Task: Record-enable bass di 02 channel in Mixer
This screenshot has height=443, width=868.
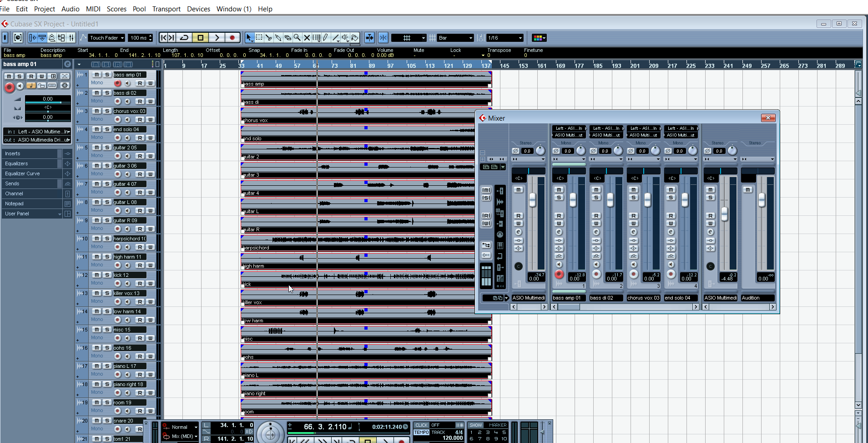Action: point(596,274)
